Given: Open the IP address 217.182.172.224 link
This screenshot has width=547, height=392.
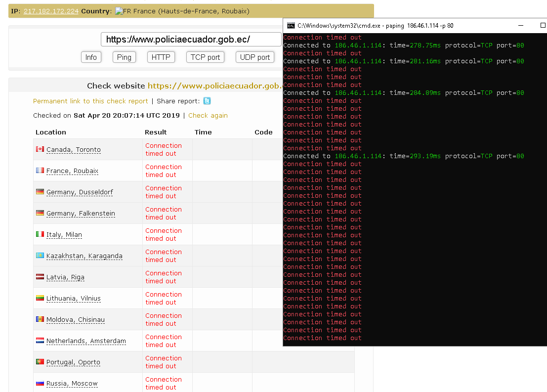Looking at the screenshot, I should tap(51, 11).
